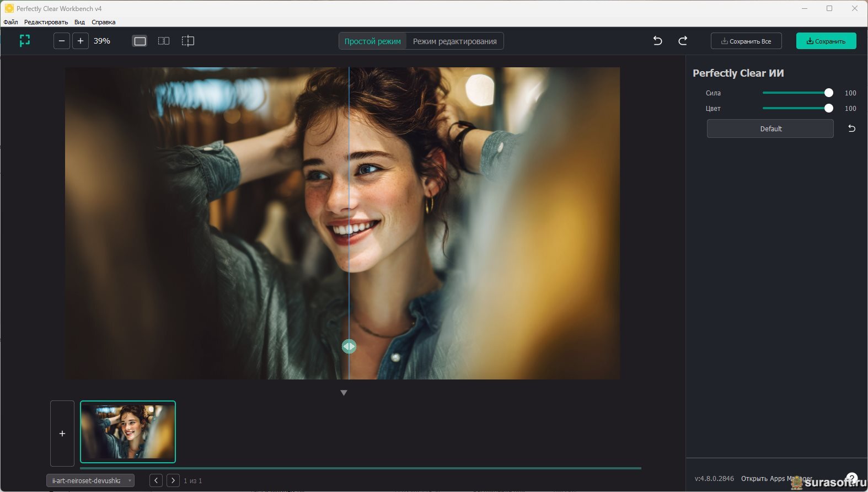Open the Файл menu

coord(10,22)
